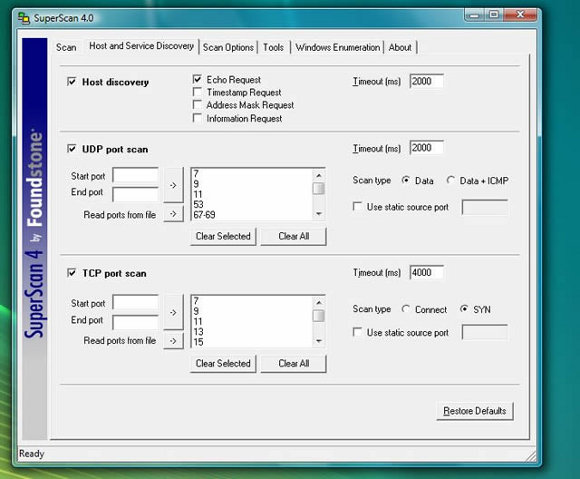Click UDP Timeout (ms) field

point(426,148)
